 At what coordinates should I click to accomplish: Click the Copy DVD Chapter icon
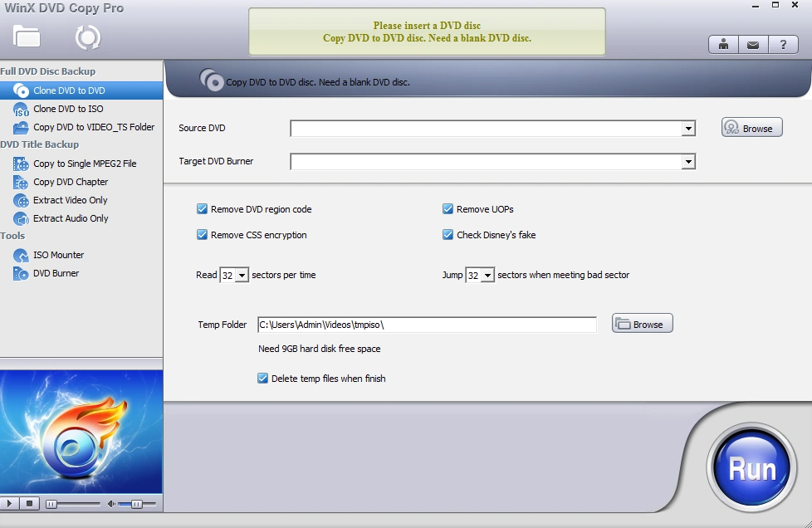pyautogui.click(x=21, y=182)
